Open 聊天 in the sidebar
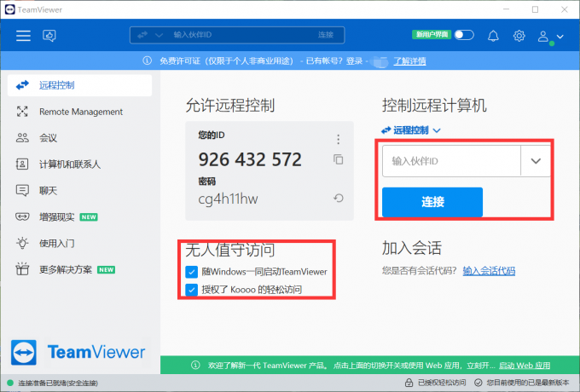The height and width of the screenshot is (392, 580). click(x=79, y=191)
